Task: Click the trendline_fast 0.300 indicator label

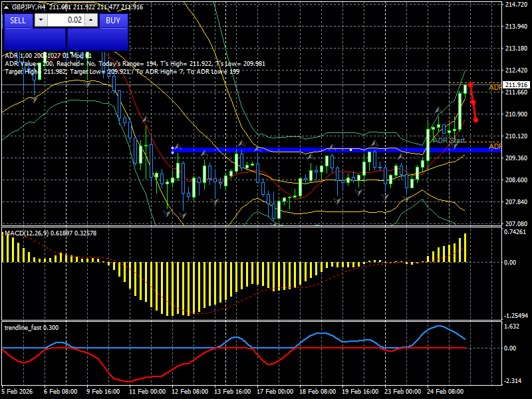Action: point(31,327)
